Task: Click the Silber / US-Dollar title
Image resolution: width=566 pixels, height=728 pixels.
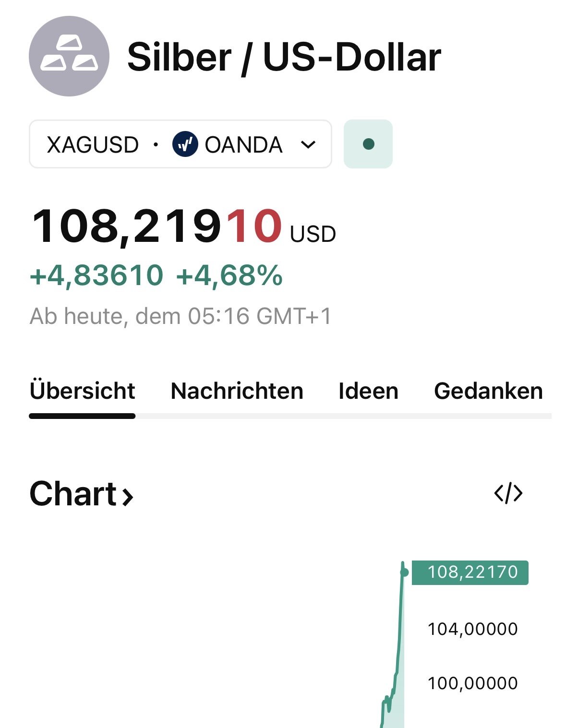Action: pos(284,57)
